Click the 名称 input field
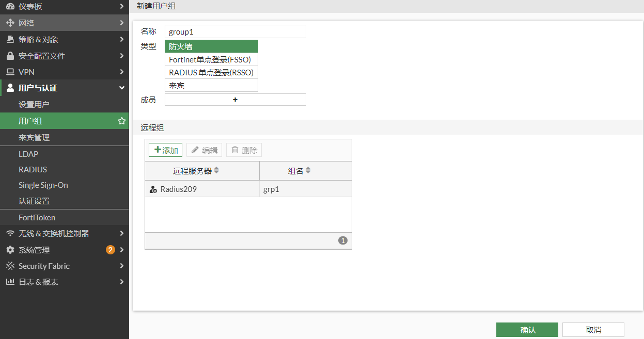 (x=235, y=31)
